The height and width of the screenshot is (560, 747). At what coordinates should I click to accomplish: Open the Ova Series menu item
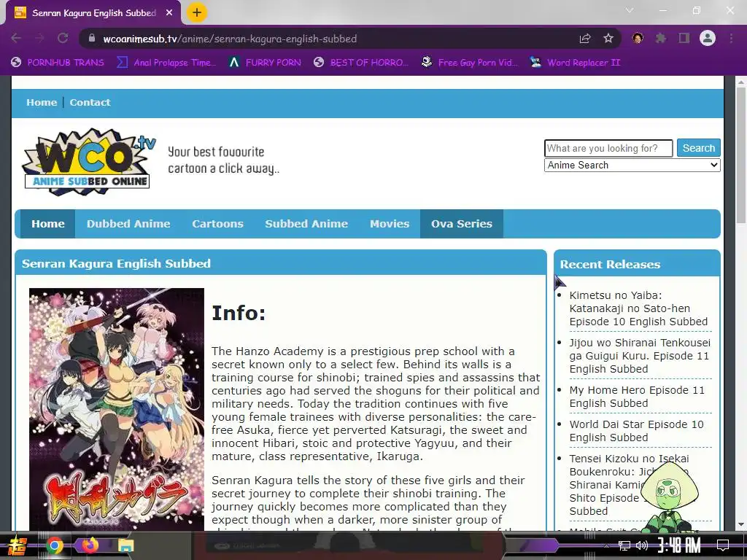click(462, 224)
